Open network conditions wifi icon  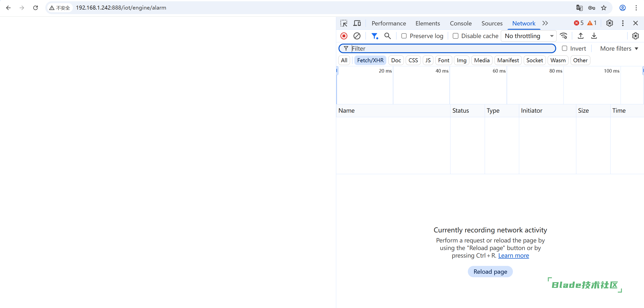[x=563, y=36]
